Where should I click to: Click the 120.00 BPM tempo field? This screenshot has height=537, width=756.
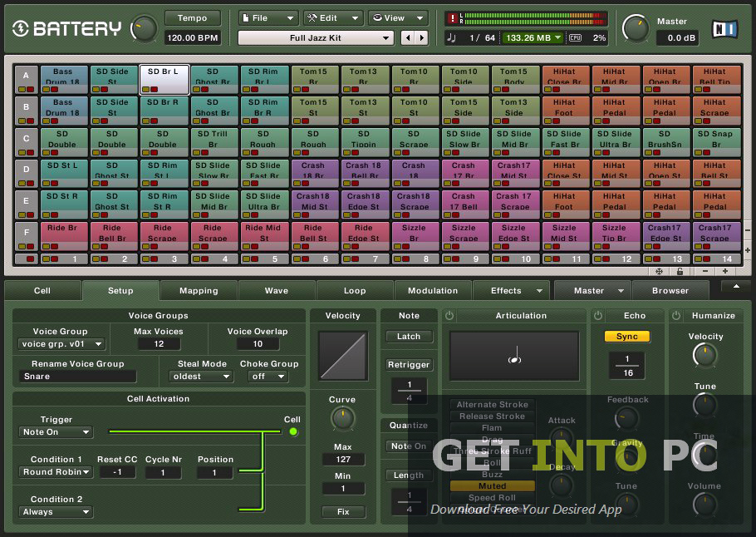(x=193, y=37)
